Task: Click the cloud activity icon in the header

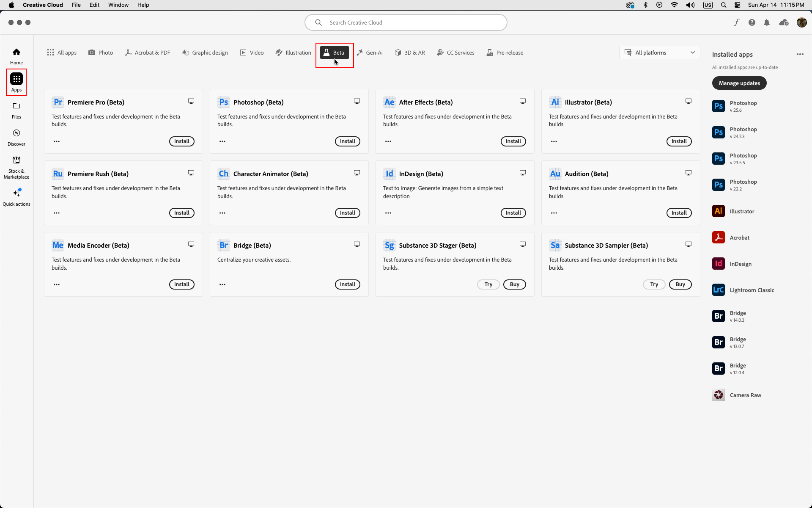Action: click(783, 22)
